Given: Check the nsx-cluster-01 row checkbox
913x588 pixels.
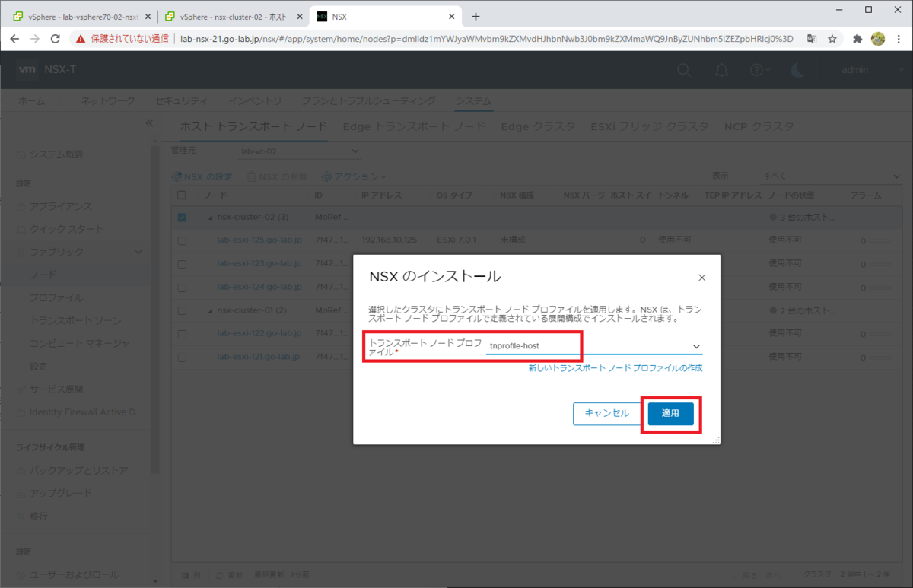Looking at the screenshot, I should click(x=182, y=310).
